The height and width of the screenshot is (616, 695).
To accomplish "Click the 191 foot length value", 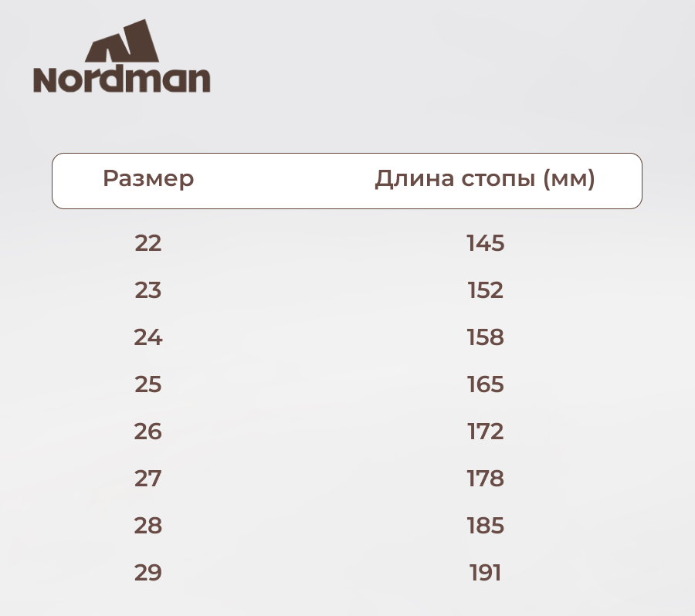I will [486, 573].
